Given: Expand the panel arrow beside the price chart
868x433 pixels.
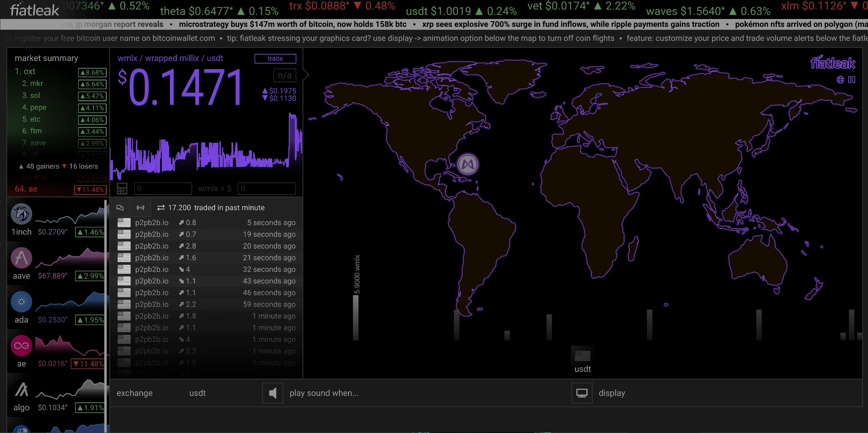Looking at the screenshot, I should click(x=306, y=74).
